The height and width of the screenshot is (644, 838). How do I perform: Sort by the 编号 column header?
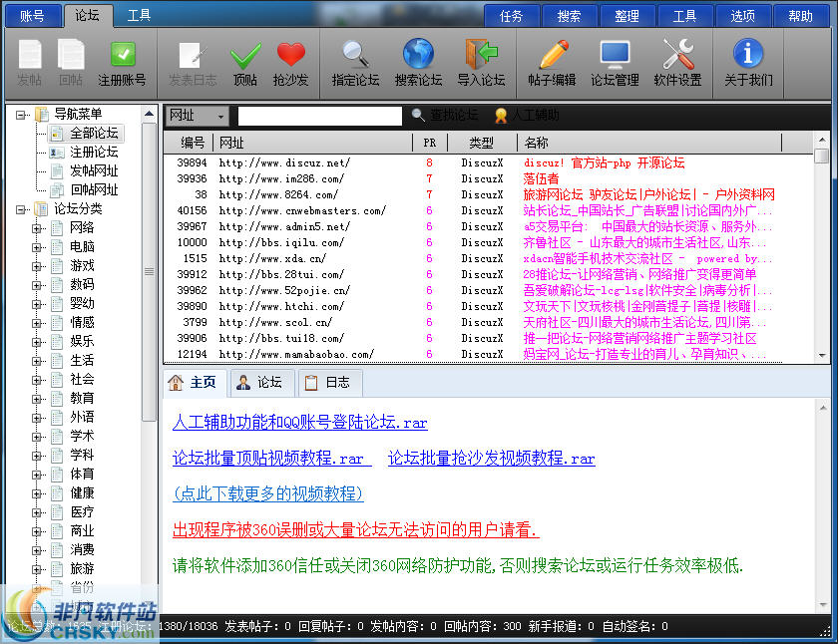pos(190,143)
